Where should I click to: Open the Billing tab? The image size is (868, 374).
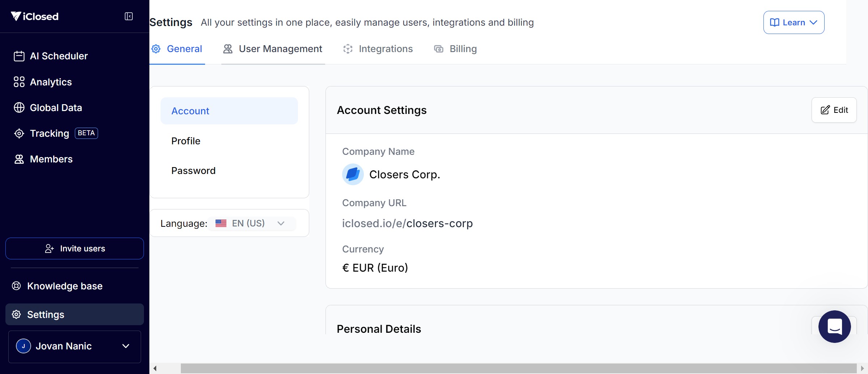(x=456, y=49)
